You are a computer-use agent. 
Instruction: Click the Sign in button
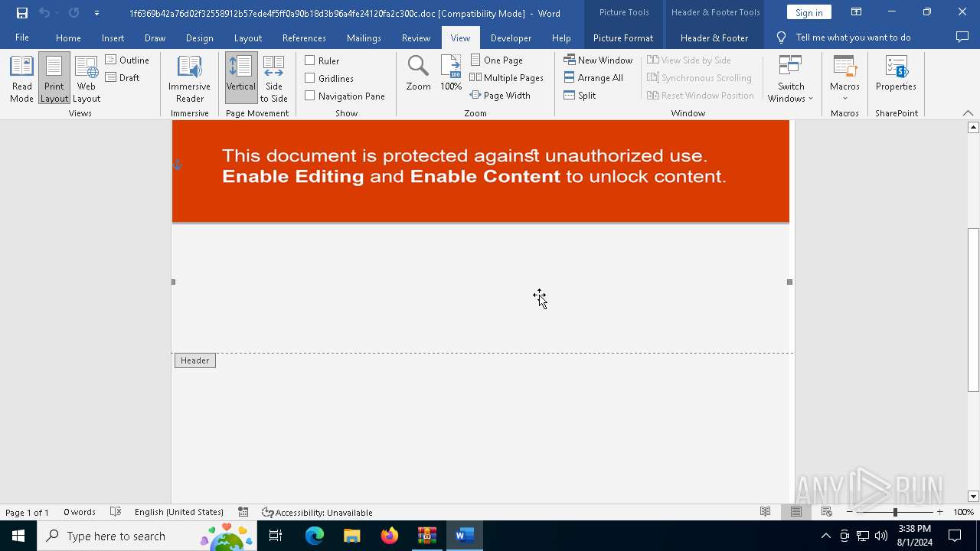click(x=808, y=12)
